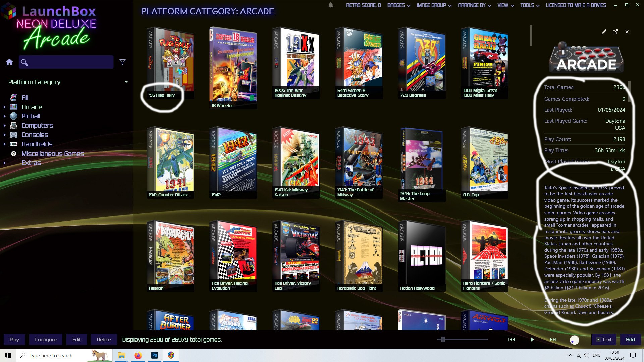
Task: Click Licensed to Mr E R Davies
Action: click(576, 5)
